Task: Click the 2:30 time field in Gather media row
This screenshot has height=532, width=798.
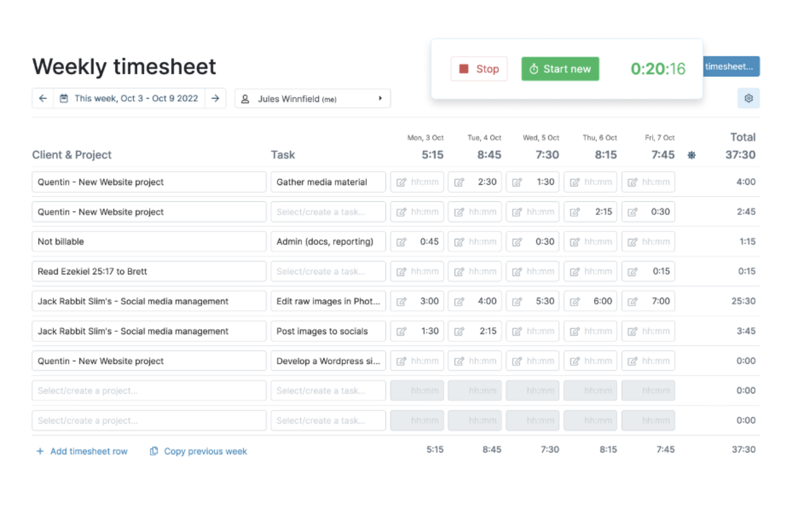Action: pyautogui.click(x=475, y=182)
